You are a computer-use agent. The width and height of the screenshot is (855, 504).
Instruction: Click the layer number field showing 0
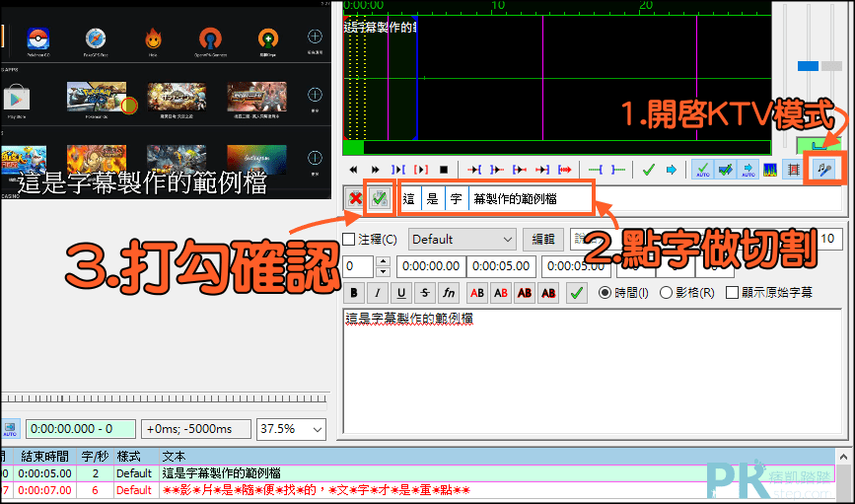[x=358, y=266]
